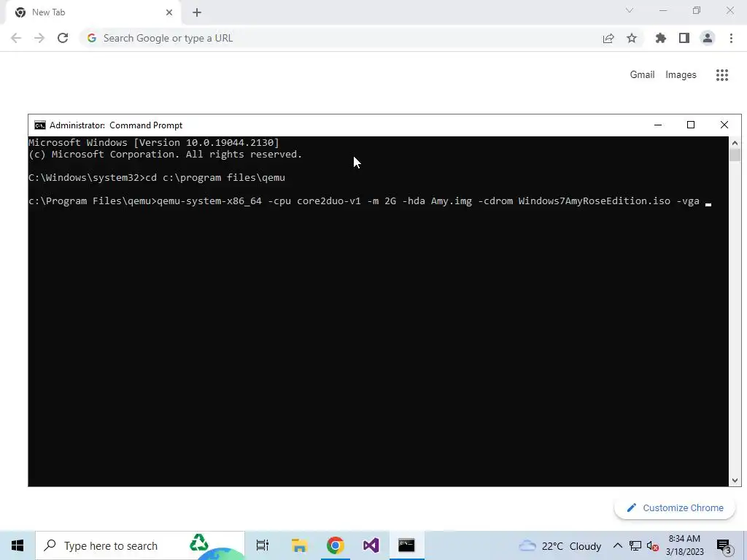This screenshot has height=560, width=747.
Task: Click the network tray icon
Action: [635, 546]
